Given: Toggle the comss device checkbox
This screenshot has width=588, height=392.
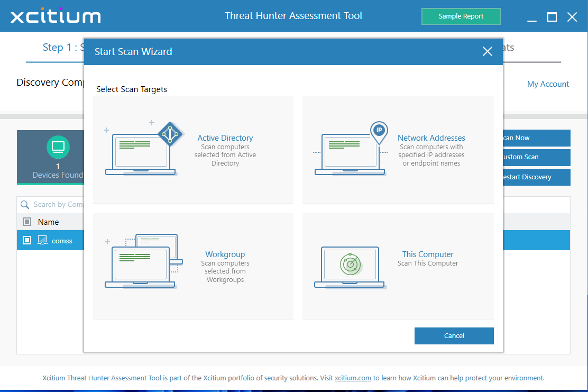Looking at the screenshot, I should pos(27,240).
